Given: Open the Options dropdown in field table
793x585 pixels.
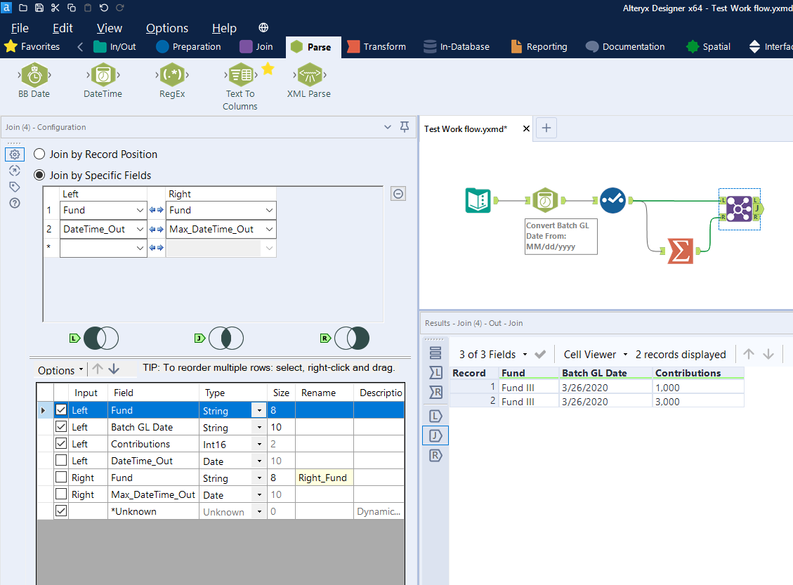Looking at the screenshot, I should [x=60, y=370].
